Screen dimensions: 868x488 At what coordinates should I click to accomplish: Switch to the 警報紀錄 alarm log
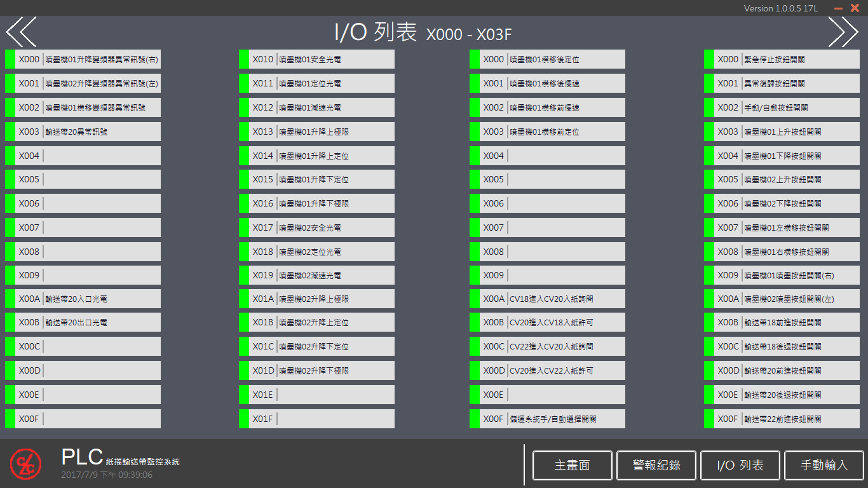(656, 465)
